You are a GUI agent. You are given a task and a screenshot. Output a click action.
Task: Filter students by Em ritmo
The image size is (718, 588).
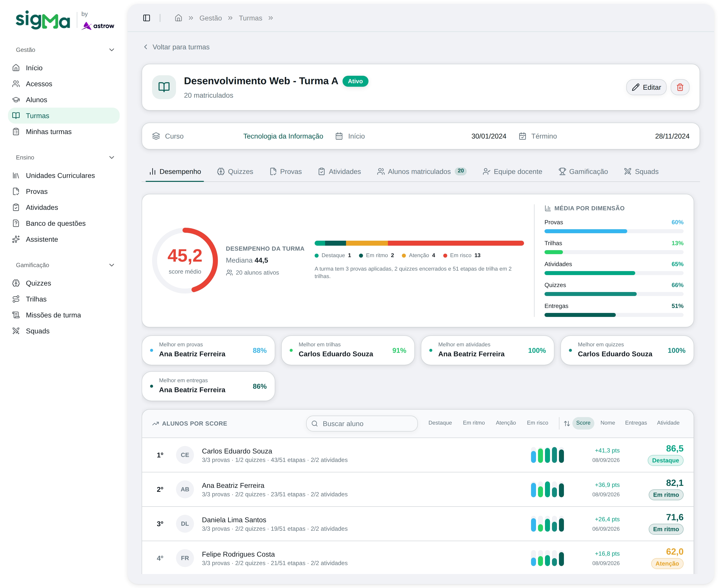tap(473, 423)
